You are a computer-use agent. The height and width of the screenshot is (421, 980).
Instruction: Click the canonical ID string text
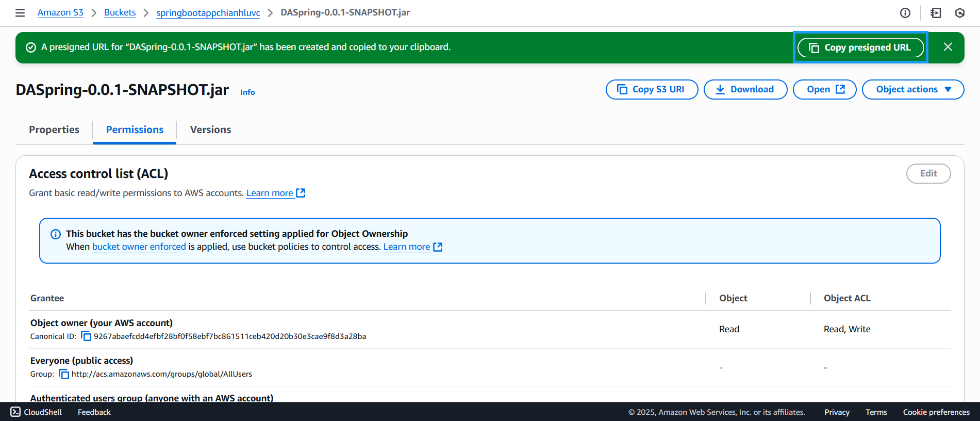point(230,336)
